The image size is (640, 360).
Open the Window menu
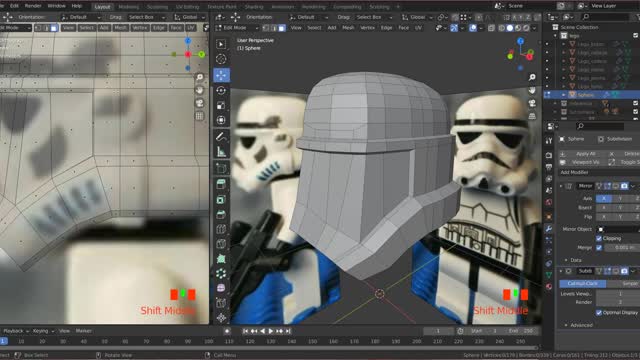[56, 6]
